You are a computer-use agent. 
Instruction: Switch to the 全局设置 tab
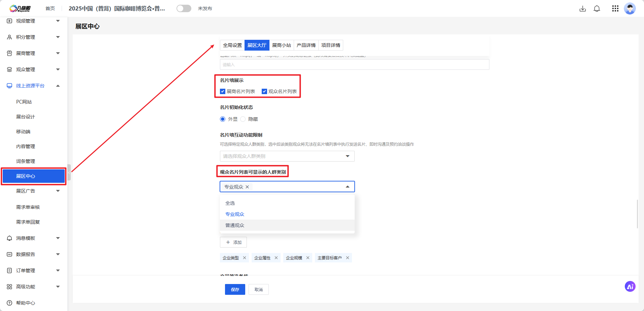(232, 45)
